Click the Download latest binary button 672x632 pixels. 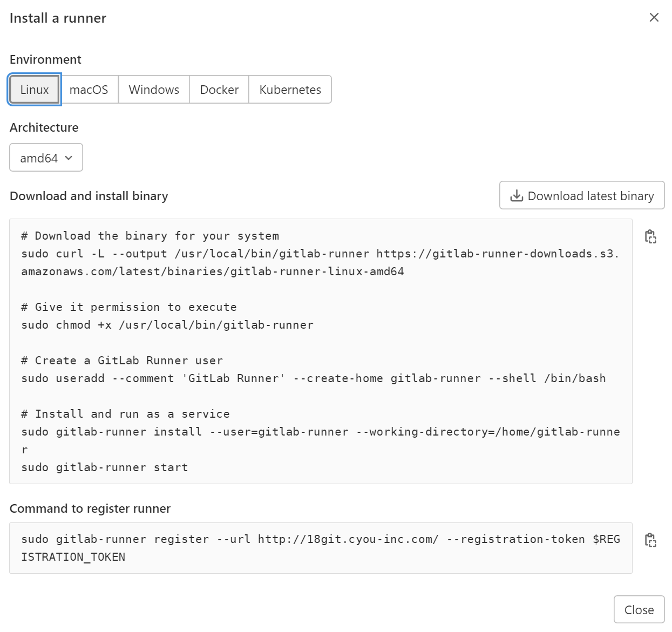click(582, 195)
